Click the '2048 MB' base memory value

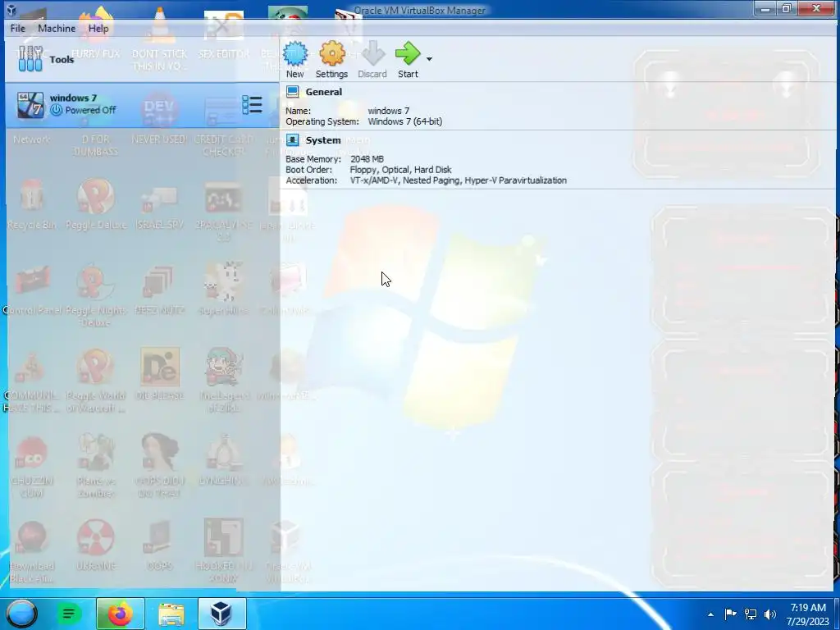367,159
